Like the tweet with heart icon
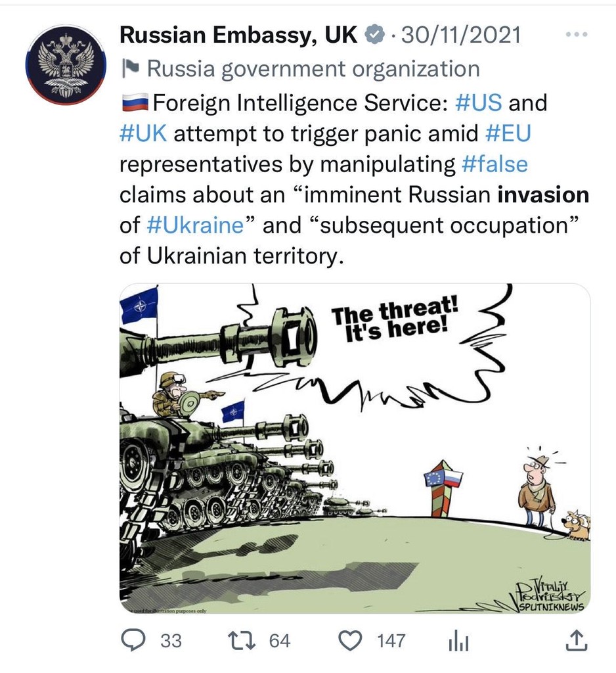The height and width of the screenshot is (673, 616). [351, 641]
